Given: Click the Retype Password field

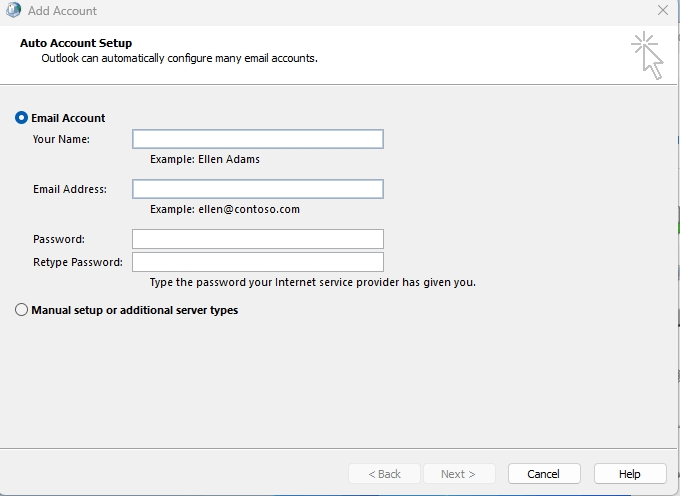Looking at the screenshot, I should click(258, 262).
